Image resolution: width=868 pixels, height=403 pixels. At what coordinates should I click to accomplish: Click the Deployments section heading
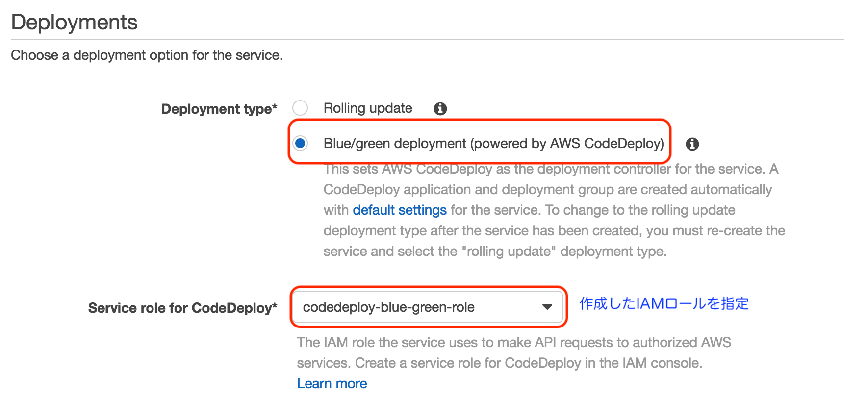75,23
